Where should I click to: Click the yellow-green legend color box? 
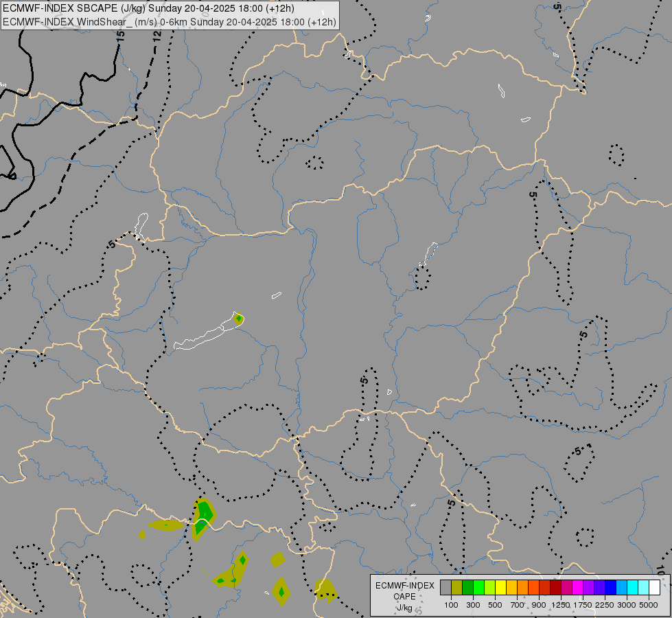click(489, 588)
